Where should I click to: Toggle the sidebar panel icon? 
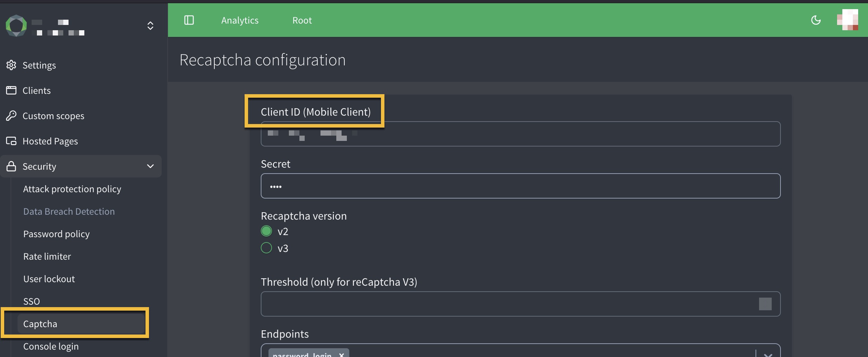(x=189, y=20)
